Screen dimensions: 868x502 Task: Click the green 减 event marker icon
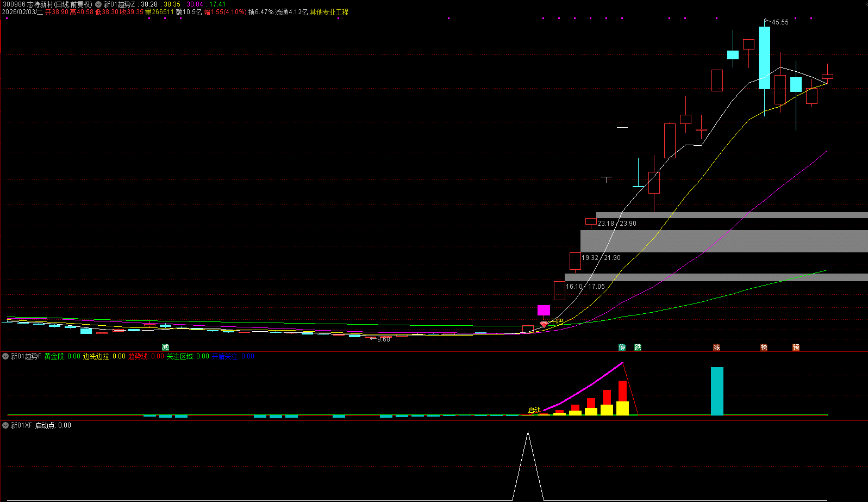point(165,347)
